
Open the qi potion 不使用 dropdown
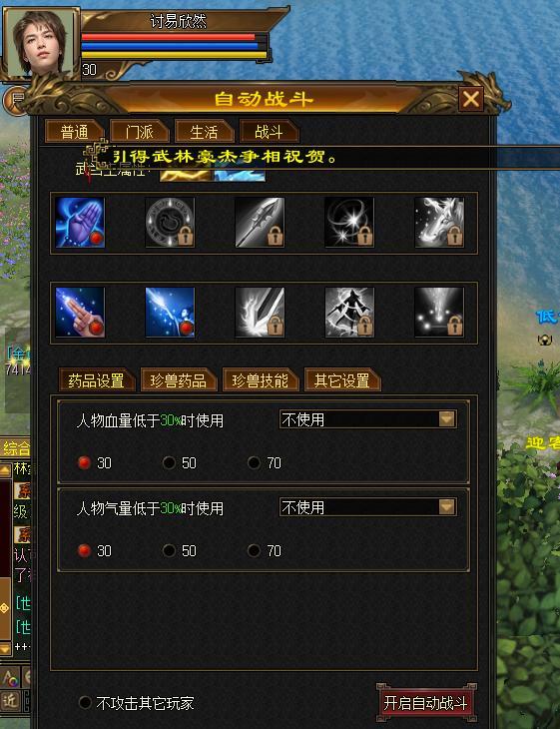[368, 507]
